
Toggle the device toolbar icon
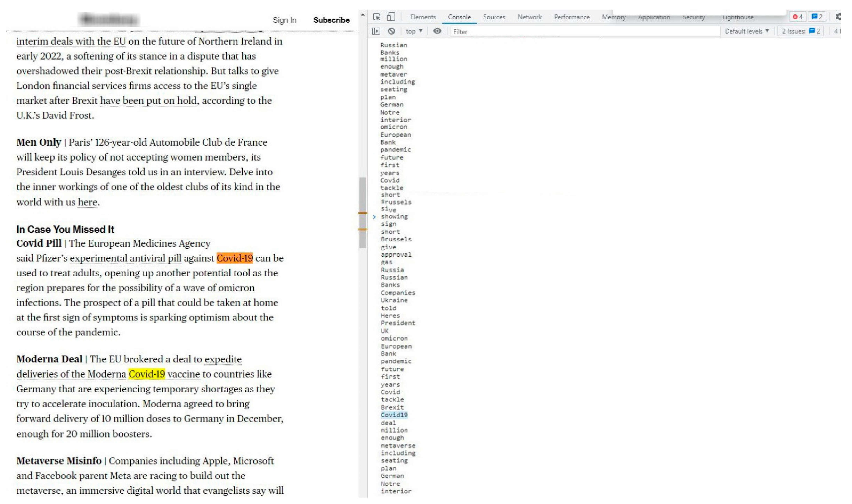pos(391,17)
